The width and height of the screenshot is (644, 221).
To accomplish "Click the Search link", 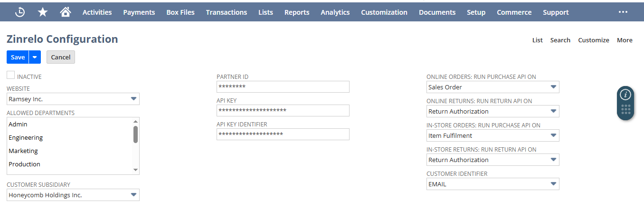I will (x=560, y=40).
